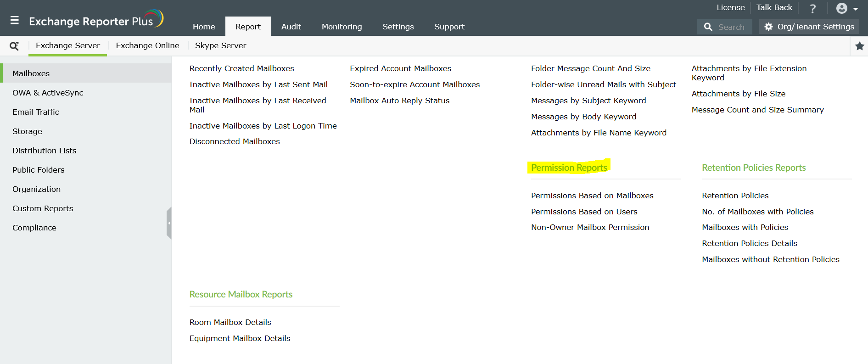
Task: Open Mailbox Auto Reply Status report
Action: click(400, 101)
